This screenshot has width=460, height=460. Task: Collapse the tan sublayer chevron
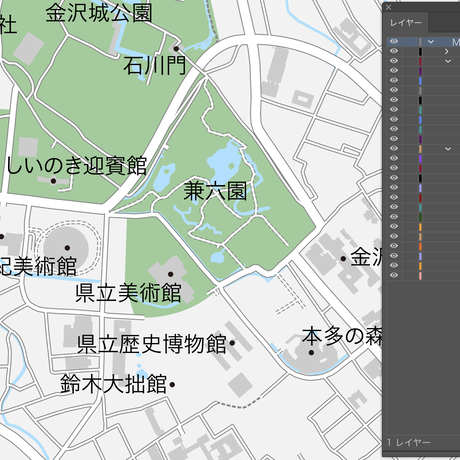448,149
